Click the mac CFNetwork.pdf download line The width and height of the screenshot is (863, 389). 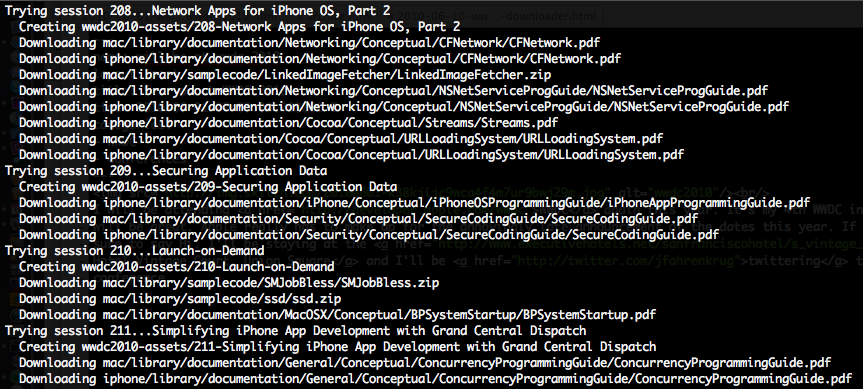click(309, 42)
